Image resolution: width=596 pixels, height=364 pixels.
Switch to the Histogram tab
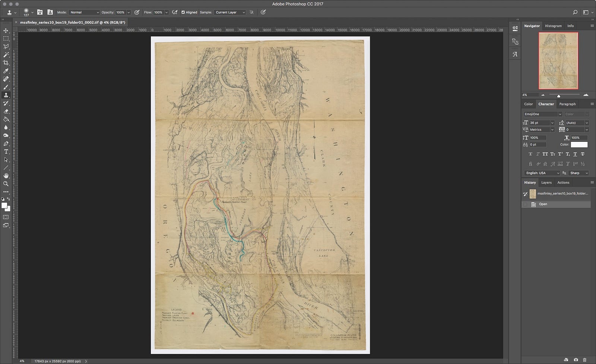[553, 26]
